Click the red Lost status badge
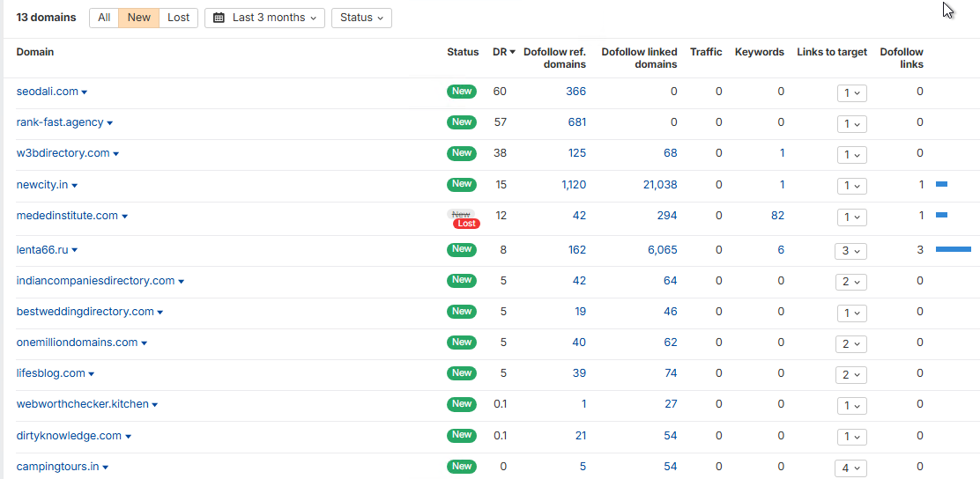This screenshot has height=479, width=980. point(466,223)
